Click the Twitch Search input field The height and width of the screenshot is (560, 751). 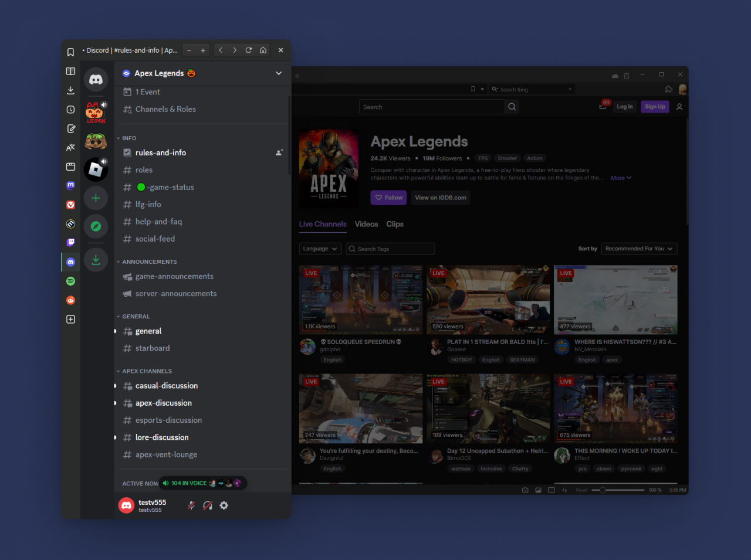tap(432, 107)
